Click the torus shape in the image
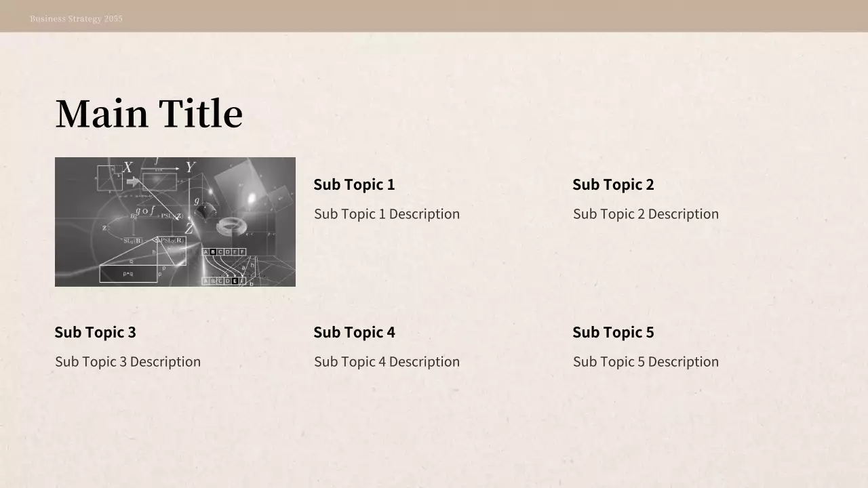Viewport: 868px width, 488px height. point(233,225)
